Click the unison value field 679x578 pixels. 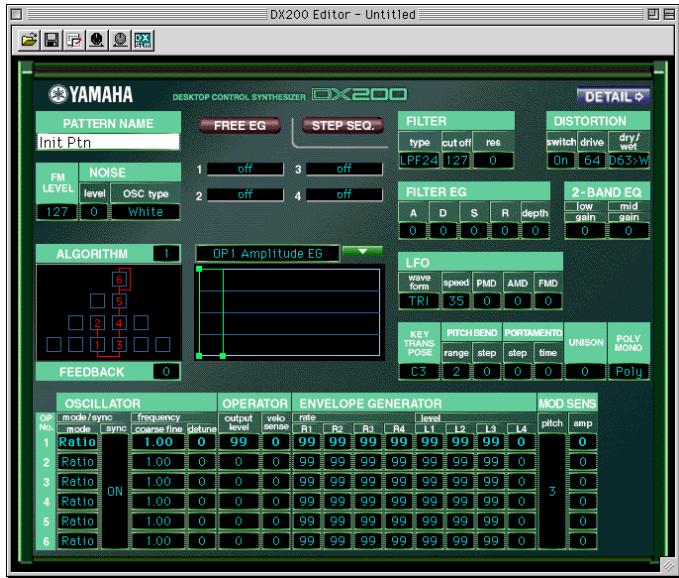[585, 371]
